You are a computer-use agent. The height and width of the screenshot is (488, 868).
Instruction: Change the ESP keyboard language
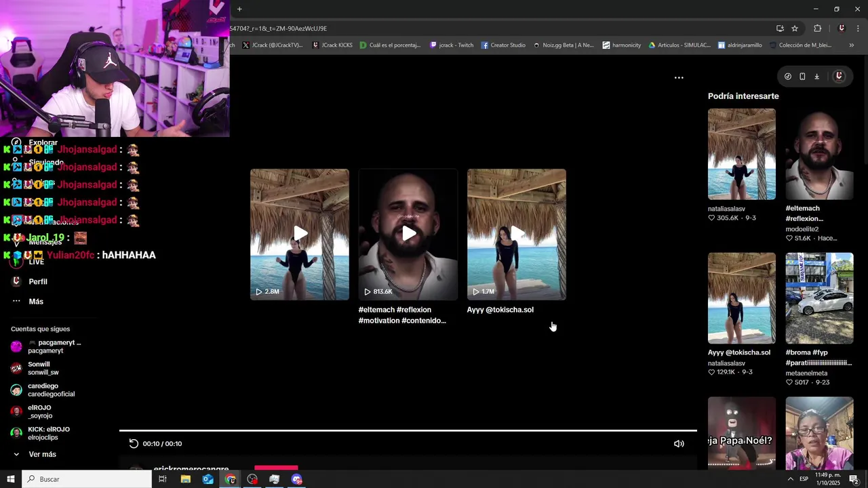click(804, 479)
